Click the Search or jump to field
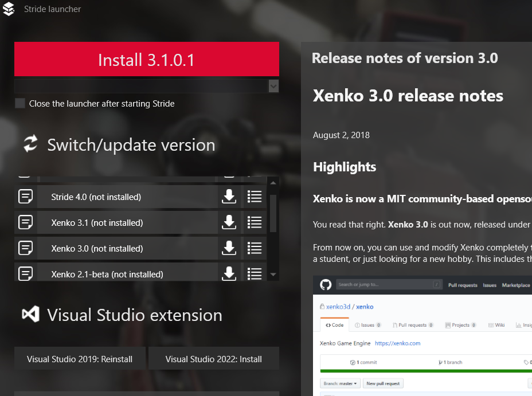 389,284
